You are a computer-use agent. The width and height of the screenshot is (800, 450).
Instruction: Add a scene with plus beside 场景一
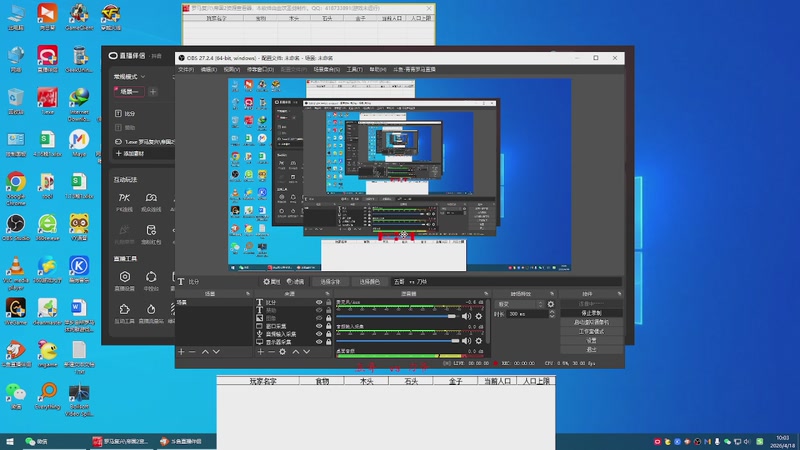point(153,92)
